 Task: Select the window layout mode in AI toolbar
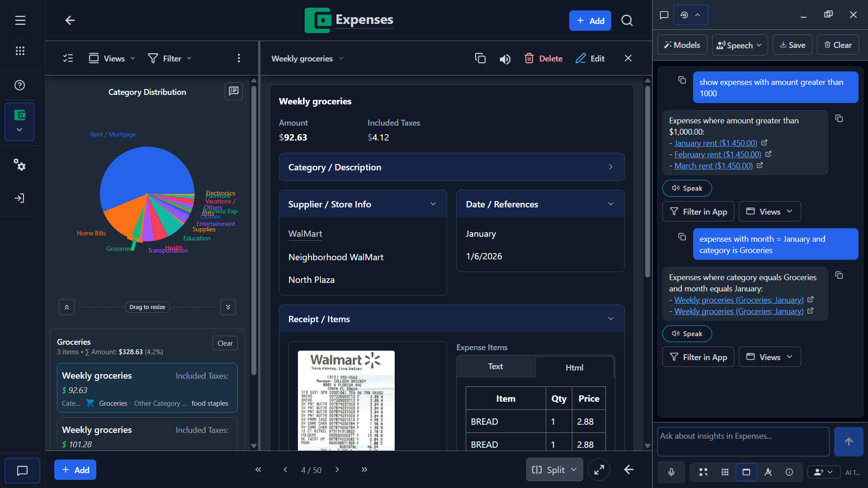point(746,472)
